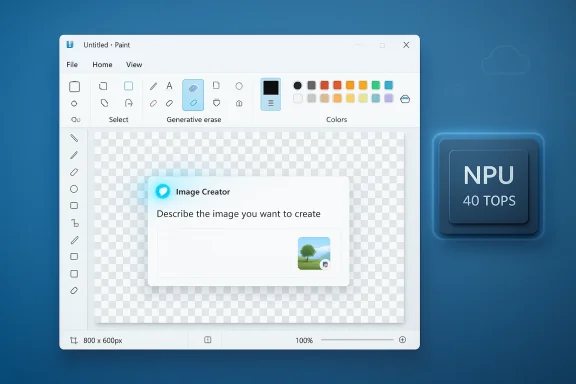Activate the highlighted Generative erase tool
The height and width of the screenshot is (384, 576).
(x=193, y=95)
